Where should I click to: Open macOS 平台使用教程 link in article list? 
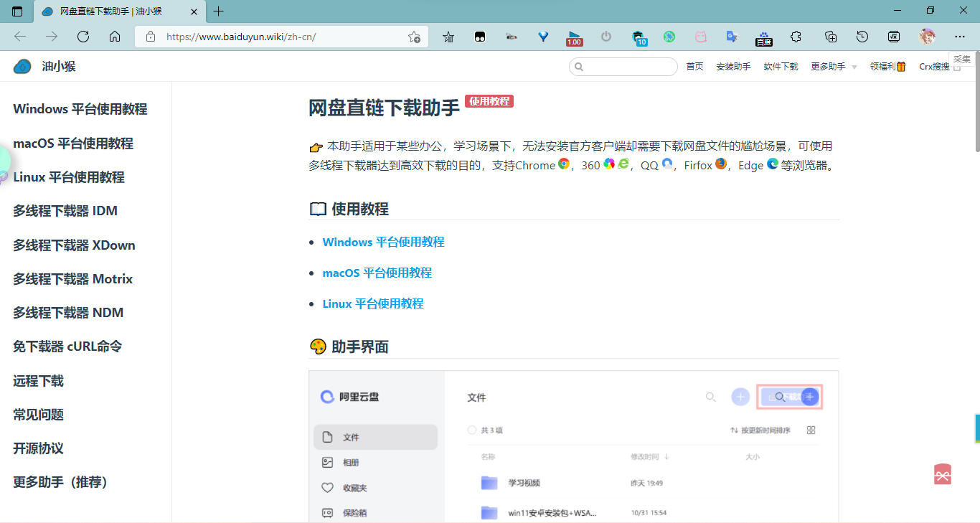click(377, 273)
